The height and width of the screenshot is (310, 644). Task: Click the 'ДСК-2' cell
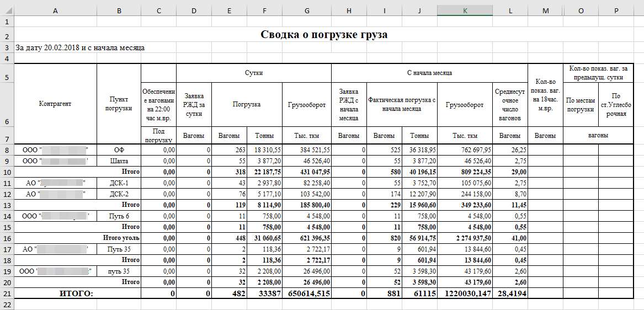(x=119, y=194)
